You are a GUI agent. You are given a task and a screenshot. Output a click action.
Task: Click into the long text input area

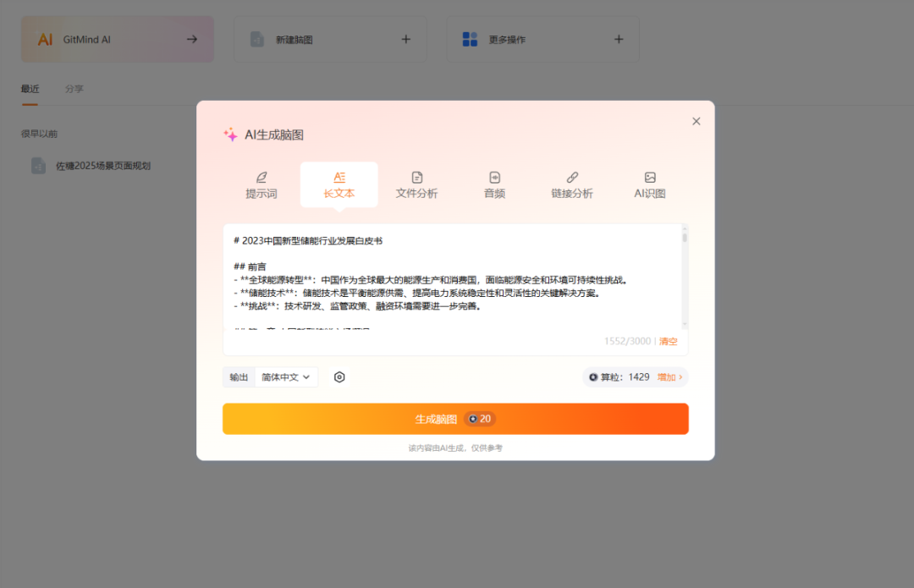click(x=452, y=277)
